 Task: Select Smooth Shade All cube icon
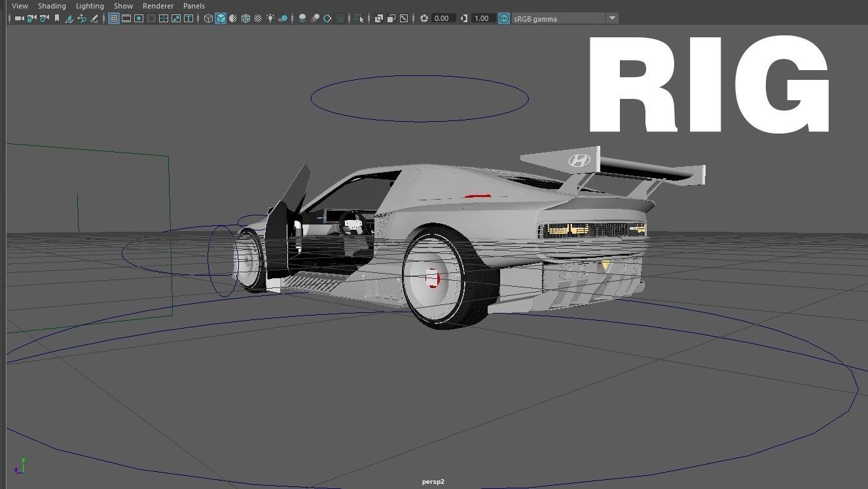tap(221, 18)
